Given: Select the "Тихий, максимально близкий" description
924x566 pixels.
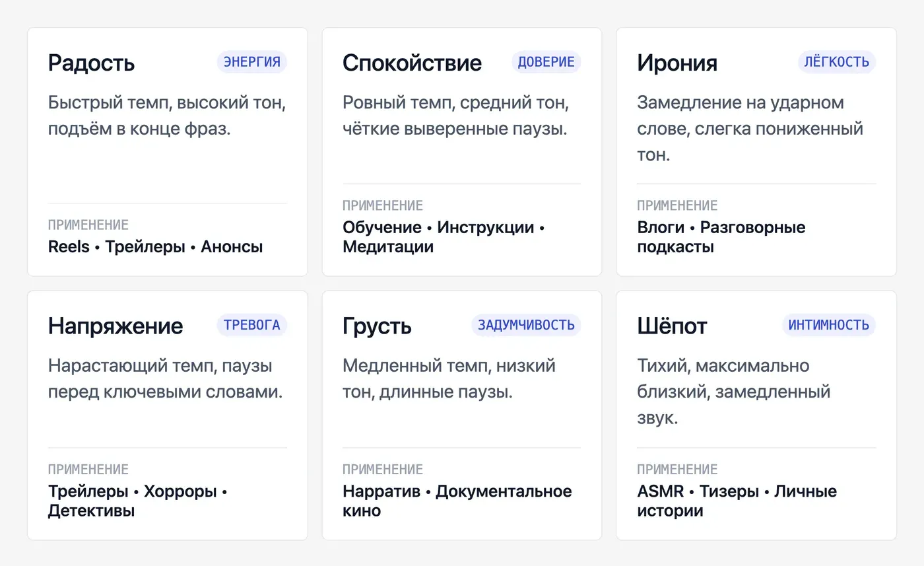Looking at the screenshot, I should 734,392.
